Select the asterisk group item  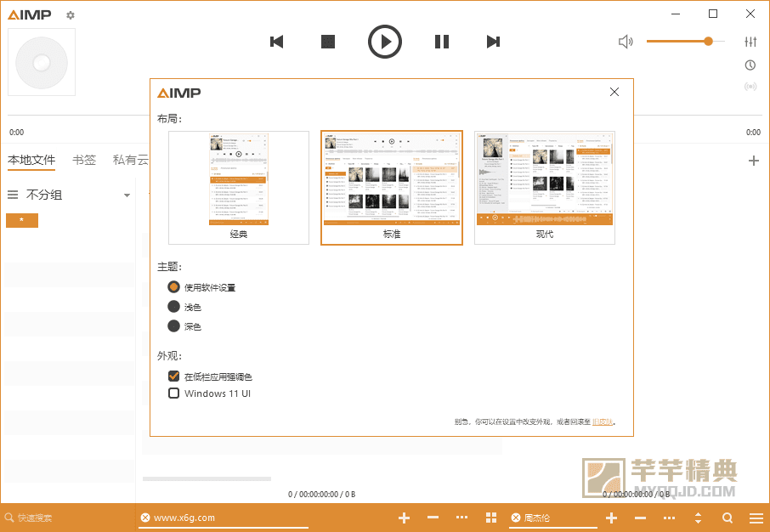(x=22, y=221)
